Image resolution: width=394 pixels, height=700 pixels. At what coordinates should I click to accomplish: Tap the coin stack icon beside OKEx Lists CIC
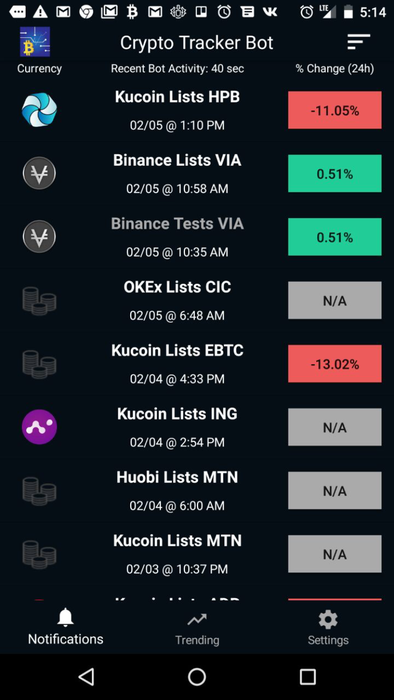(39, 301)
